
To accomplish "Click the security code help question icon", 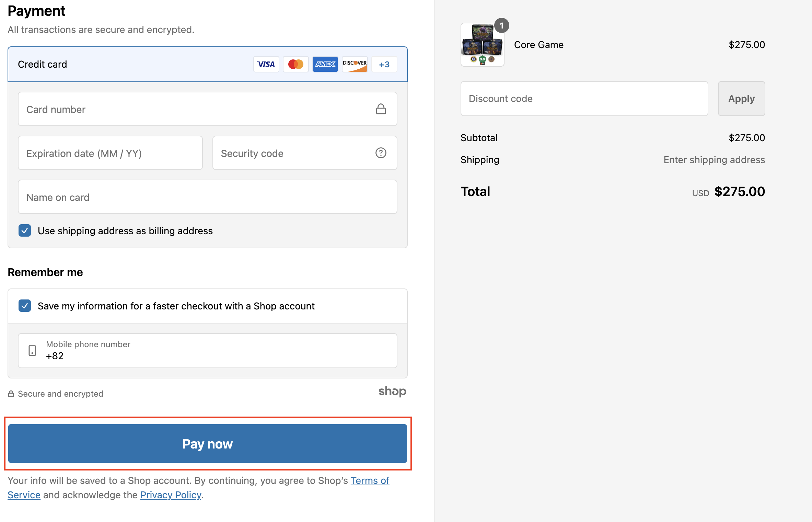I will (x=381, y=153).
